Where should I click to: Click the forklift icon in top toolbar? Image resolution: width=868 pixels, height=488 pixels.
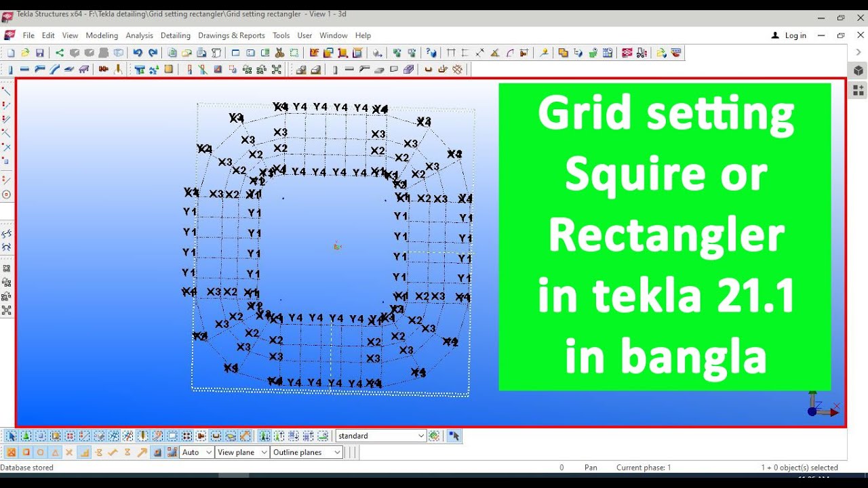641,52
